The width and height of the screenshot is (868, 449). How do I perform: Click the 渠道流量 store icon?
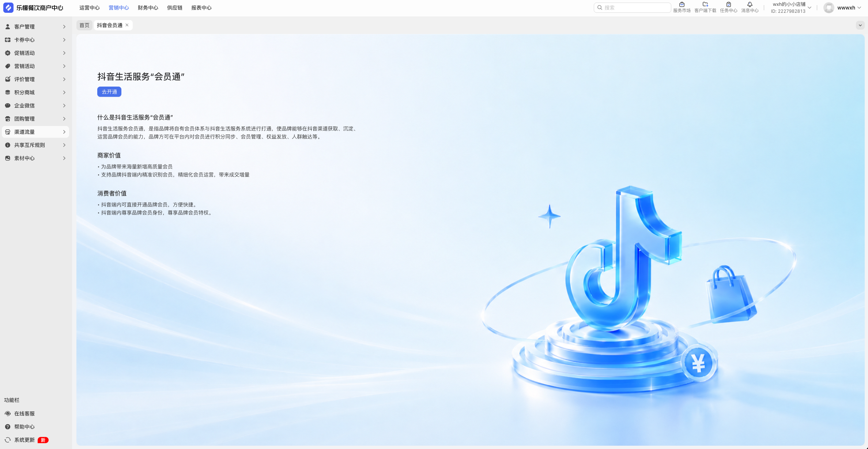[x=8, y=132]
